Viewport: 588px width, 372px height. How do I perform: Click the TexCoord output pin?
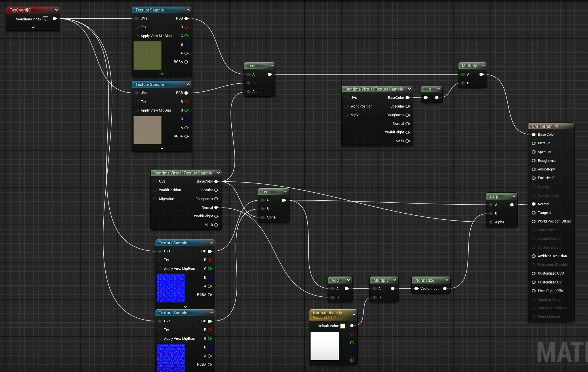click(x=54, y=19)
